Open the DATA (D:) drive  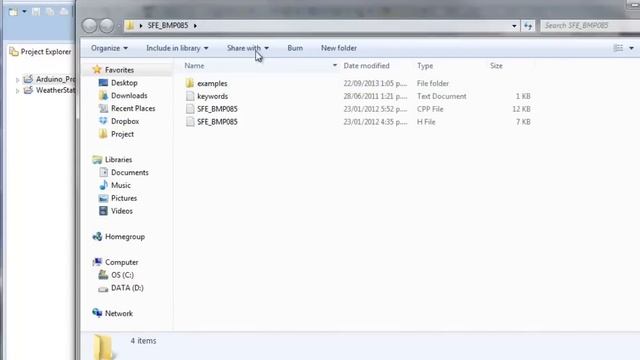point(127,288)
